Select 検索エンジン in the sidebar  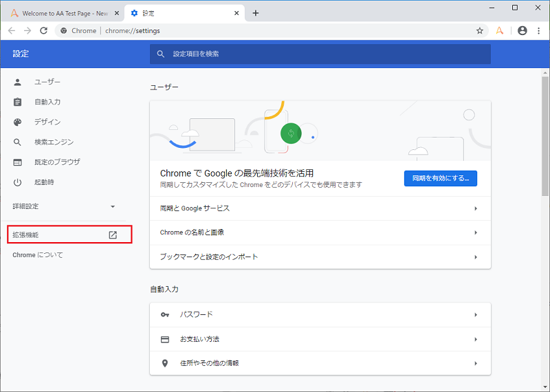point(54,142)
